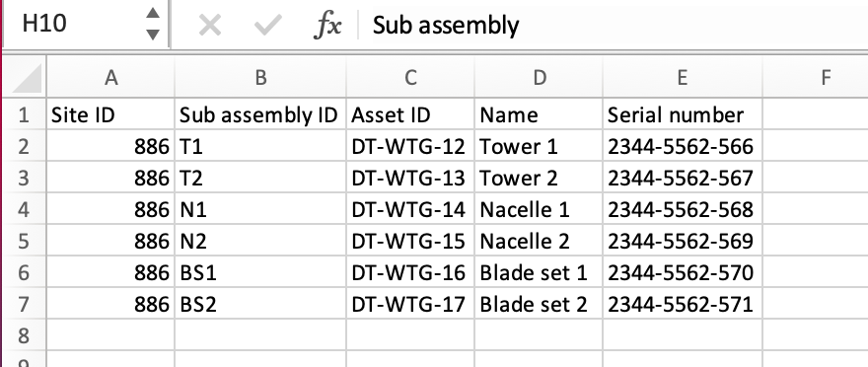The height and width of the screenshot is (367, 868).
Task: Click the confirm checkmark icon in formula bar
Action: [268, 26]
